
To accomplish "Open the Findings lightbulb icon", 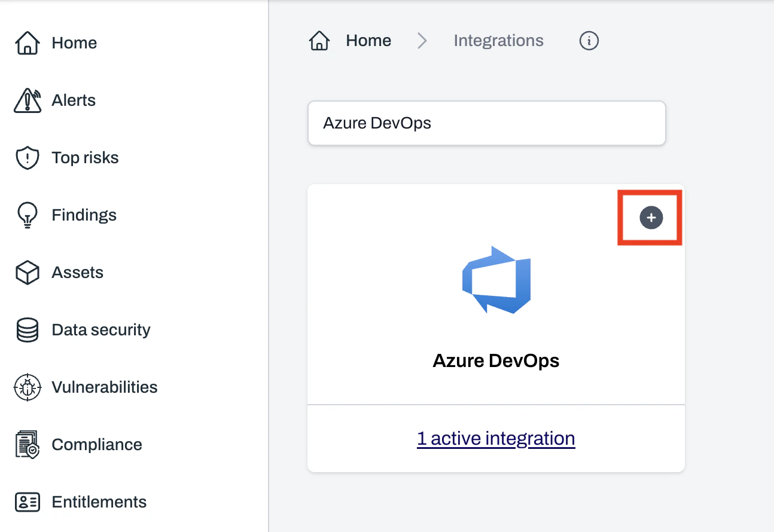I will (x=27, y=215).
